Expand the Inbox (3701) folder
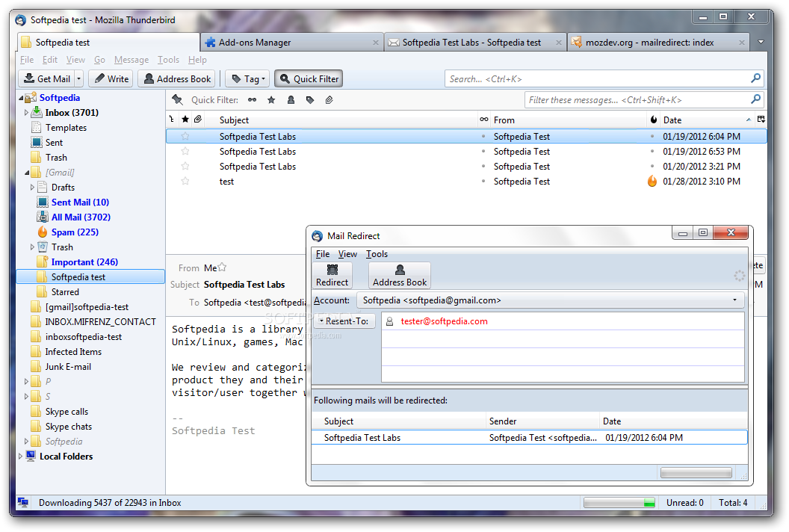Image resolution: width=789 pixels, height=532 pixels. [26, 113]
